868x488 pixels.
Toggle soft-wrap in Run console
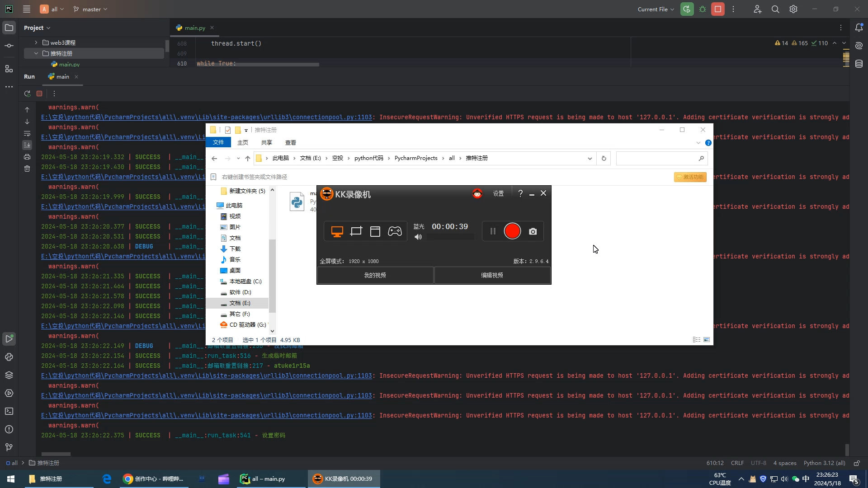point(27,134)
